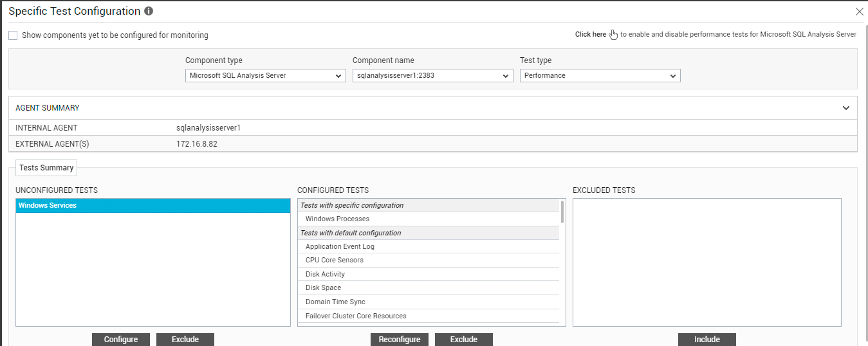Collapse the Agent Summary section chevron
The width and height of the screenshot is (868, 346).
pos(846,108)
